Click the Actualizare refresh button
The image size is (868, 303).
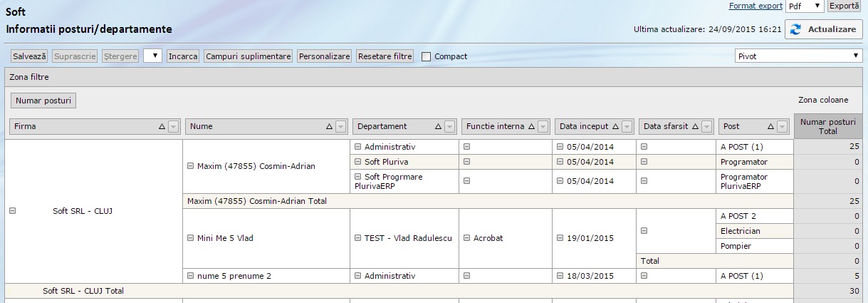point(824,30)
